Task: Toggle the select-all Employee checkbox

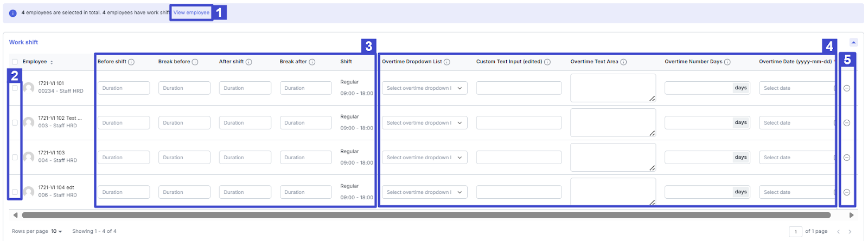Action: [x=15, y=62]
